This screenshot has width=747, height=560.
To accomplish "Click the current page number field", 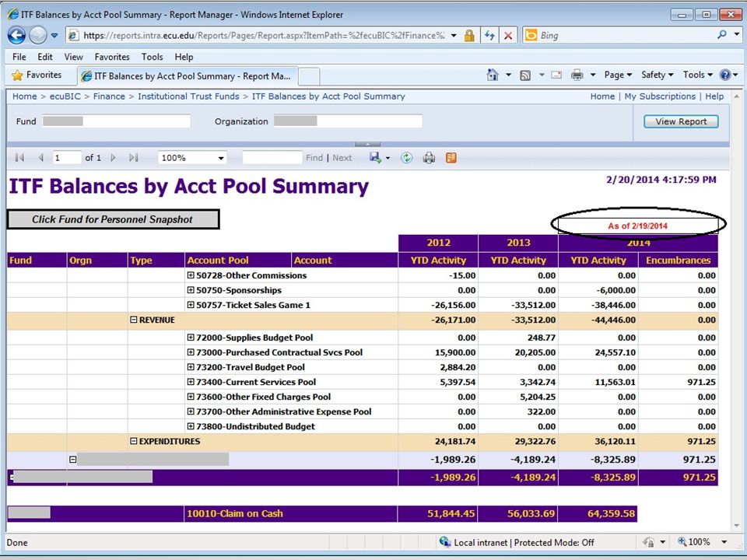I will coord(67,158).
